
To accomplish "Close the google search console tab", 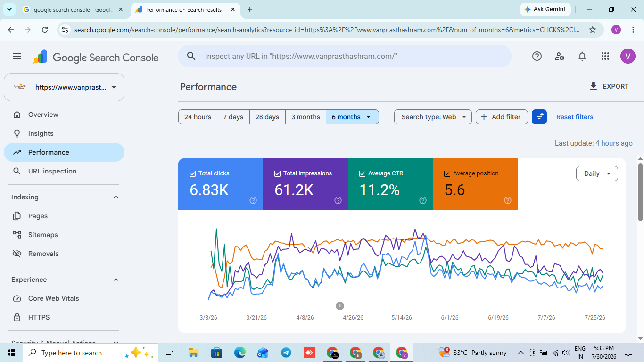I will coord(120,9).
